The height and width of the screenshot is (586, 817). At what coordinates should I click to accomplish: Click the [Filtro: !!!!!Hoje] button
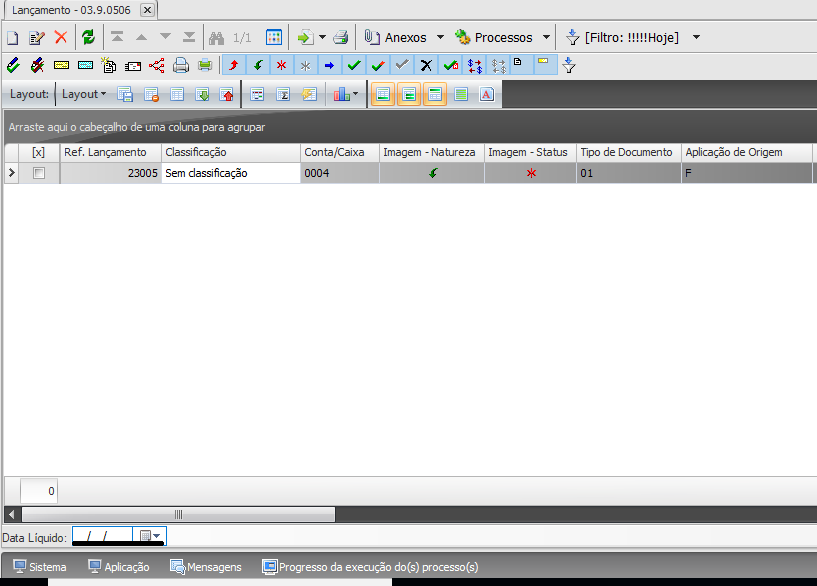(623, 38)
